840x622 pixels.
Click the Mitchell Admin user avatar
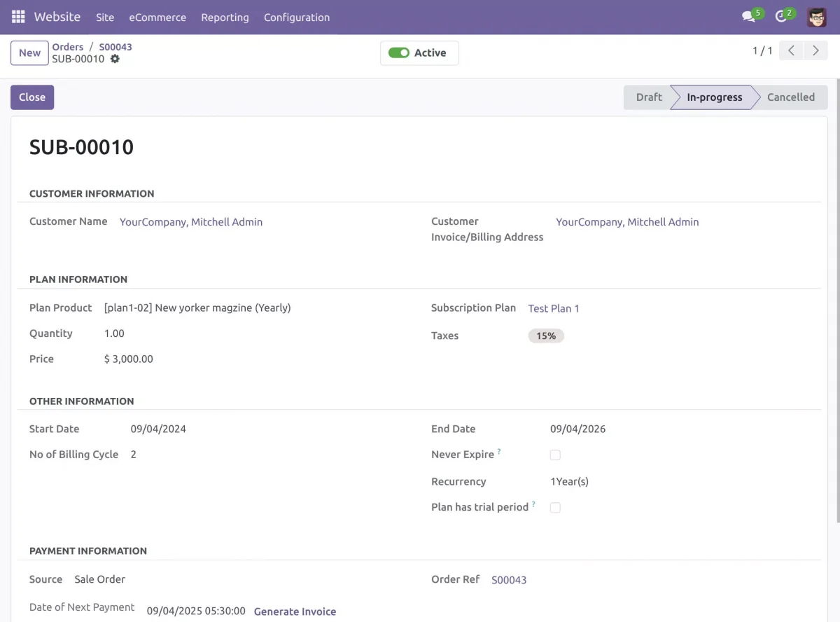tap(816, 17)
